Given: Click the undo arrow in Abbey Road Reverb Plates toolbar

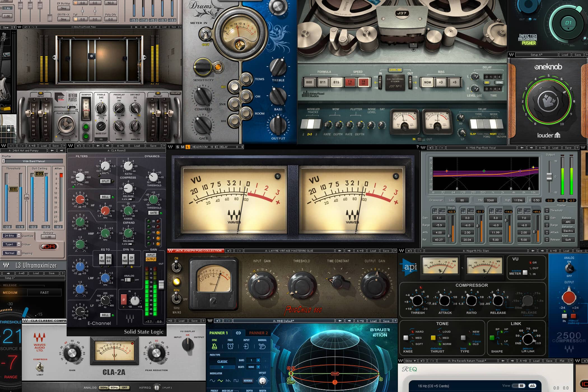Looking at the screenshot, I should click(26, 27).
